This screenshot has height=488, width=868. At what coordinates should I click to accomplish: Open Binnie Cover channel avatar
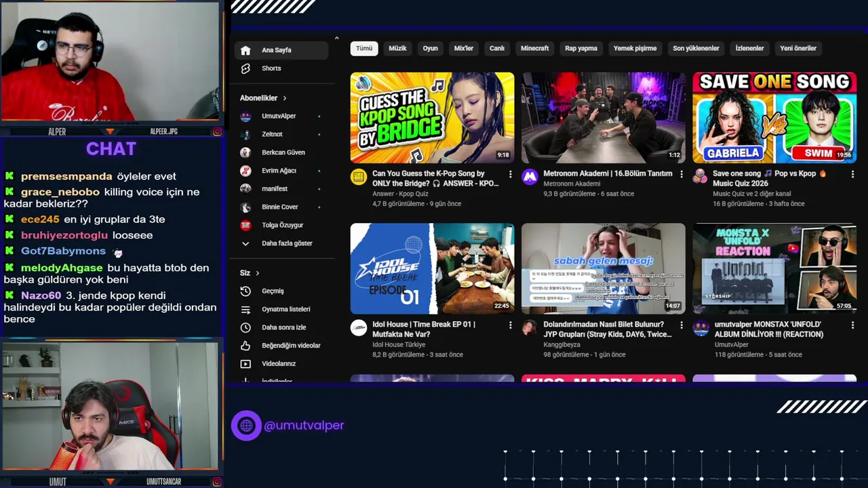245,207
